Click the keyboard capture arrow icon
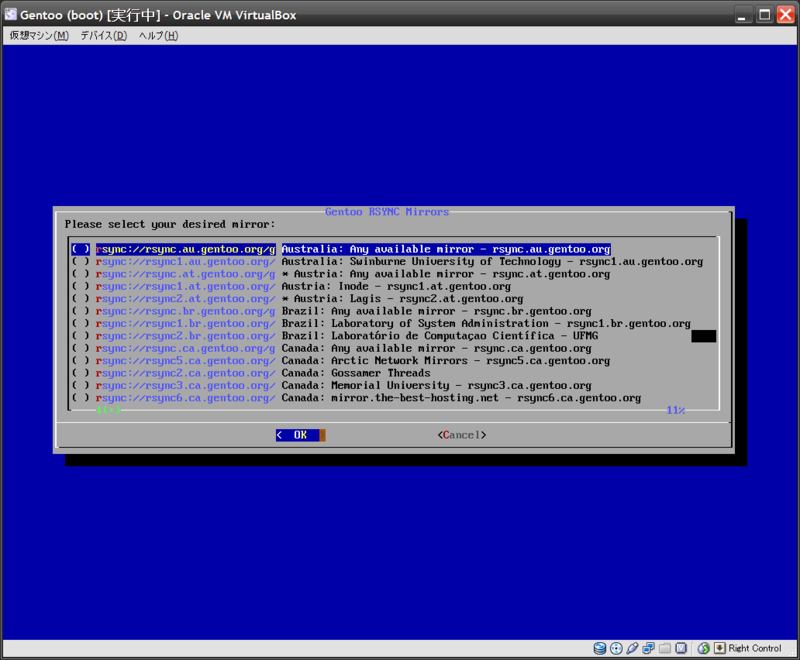The height and width of the screenshot is (660, 800). tap(719, 648)
